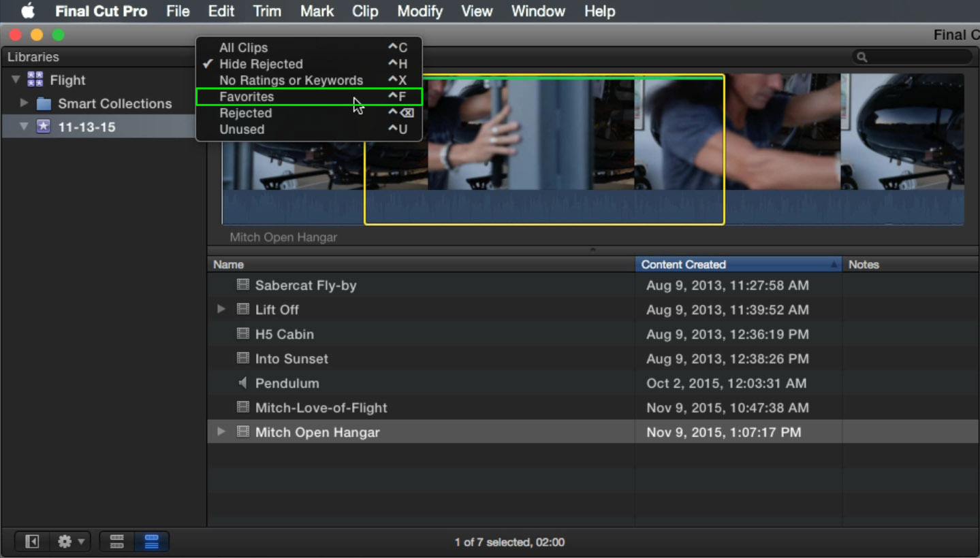Open the Final Cut Pro application menu
Viewport: 980px width, 558px height.
[x=101, y=12]
